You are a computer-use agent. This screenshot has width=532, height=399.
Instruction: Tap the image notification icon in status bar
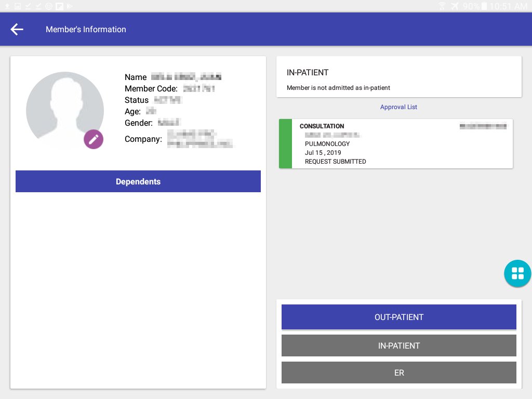click(18, 6)
